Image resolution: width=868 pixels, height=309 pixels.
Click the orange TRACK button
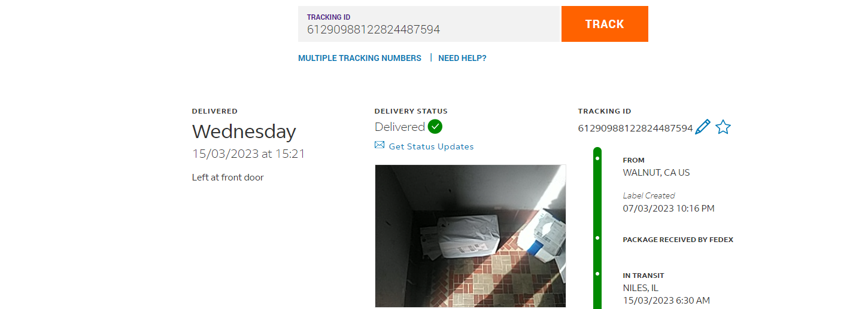pos(605,24)
